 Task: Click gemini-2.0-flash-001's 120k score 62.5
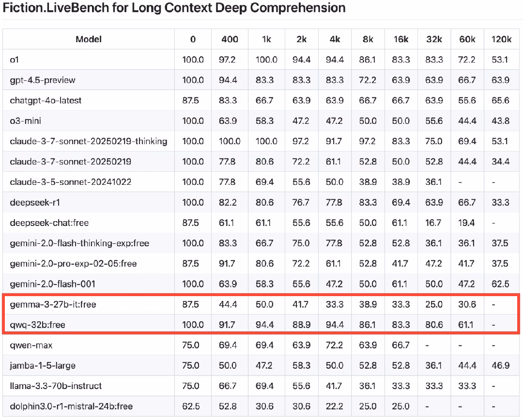point(500,284)
